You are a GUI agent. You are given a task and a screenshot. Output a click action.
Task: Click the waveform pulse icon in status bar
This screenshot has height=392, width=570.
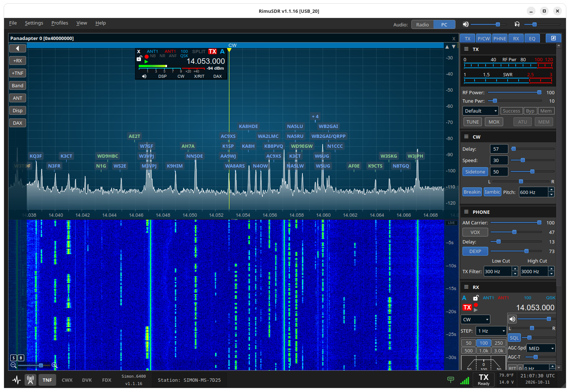pyautogui.click(x=16, y=380)
